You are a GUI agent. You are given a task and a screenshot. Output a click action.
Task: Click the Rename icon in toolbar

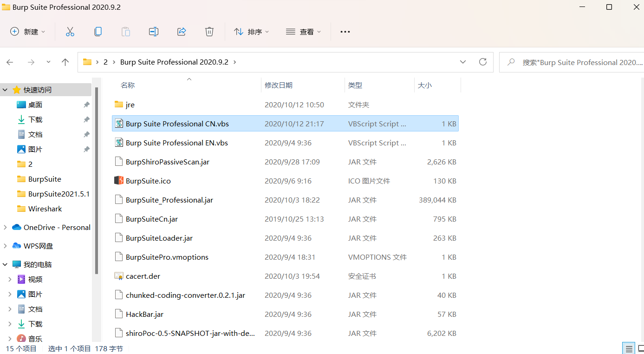(154, 32)
